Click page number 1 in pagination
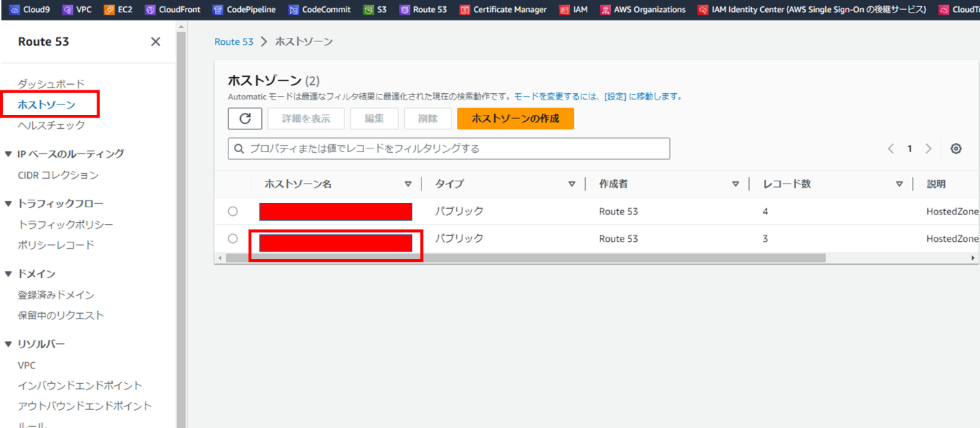The height and width of the screenshot is (428, 980). (x=909, y=149)
